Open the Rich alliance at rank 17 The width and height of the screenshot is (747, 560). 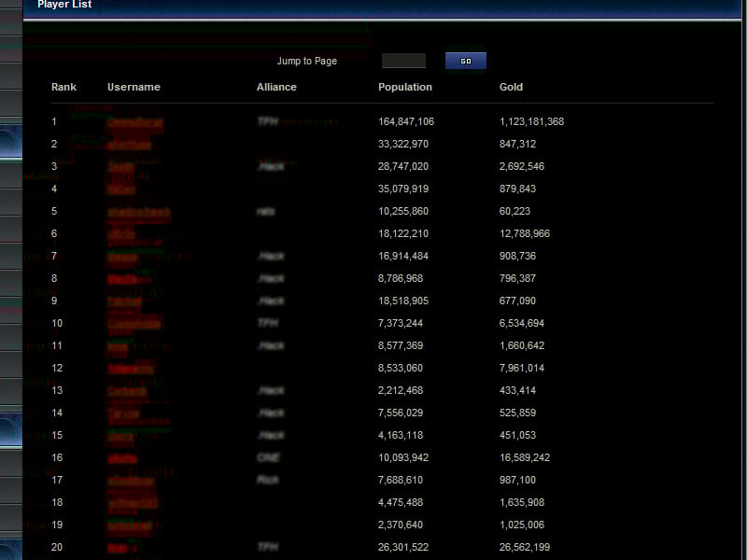pos(267,481)
